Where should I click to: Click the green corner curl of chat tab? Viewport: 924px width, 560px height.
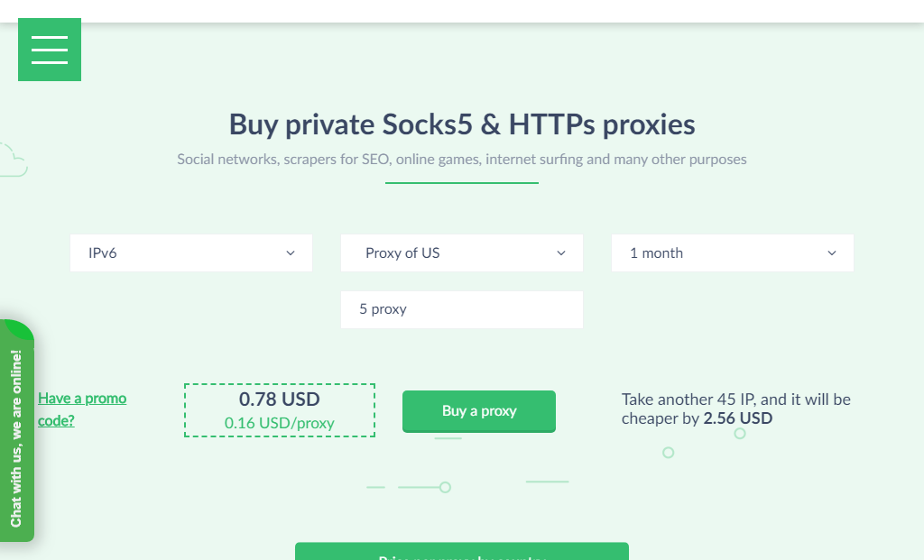(x=19, y=328)
